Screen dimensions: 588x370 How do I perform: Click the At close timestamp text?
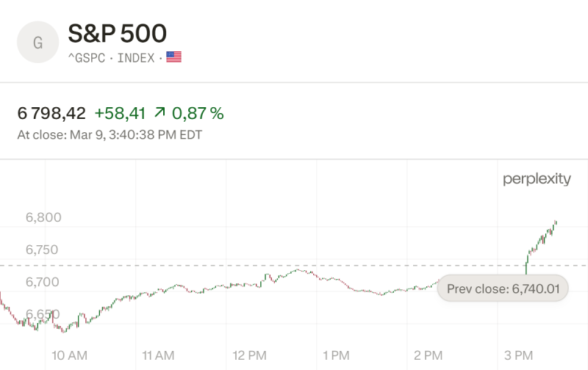coord(110,134)
